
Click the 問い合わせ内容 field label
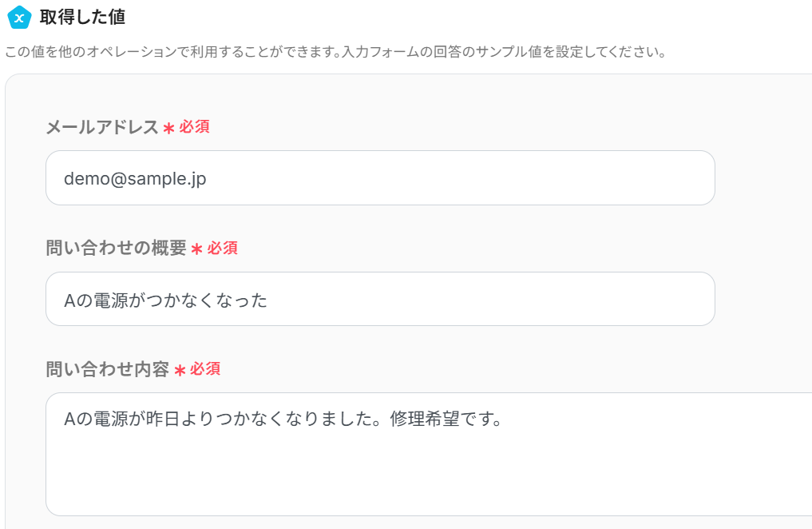[108, 369]
